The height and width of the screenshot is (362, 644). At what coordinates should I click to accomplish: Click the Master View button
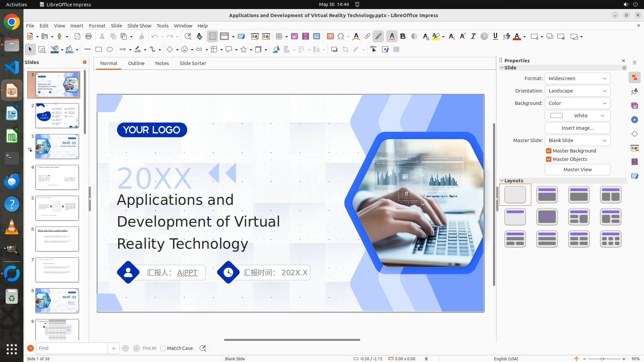577,170
